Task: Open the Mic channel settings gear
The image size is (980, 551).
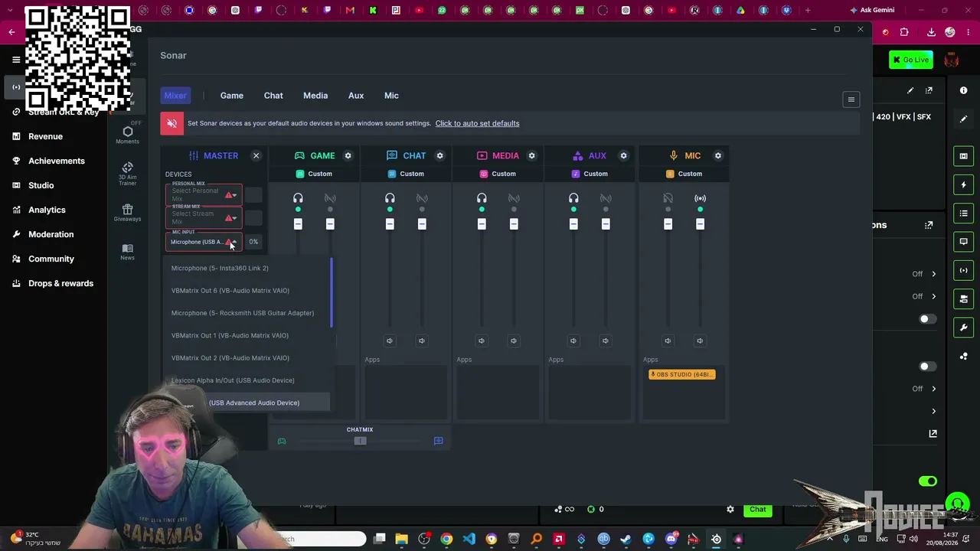Action: (717, 155)
